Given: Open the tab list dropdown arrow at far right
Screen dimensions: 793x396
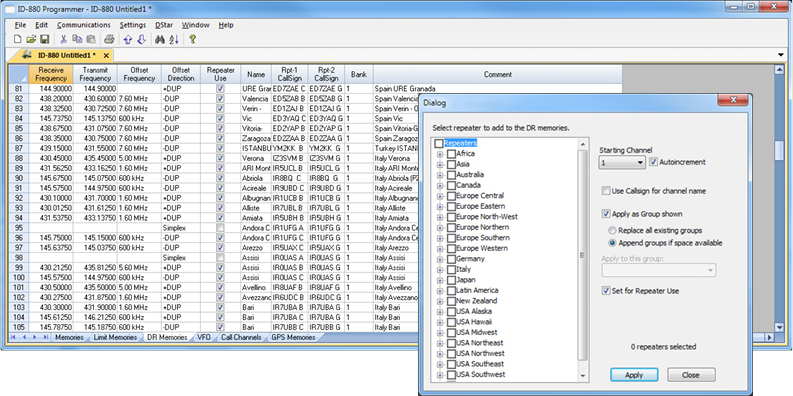Looking at the screenshot, I should click(781, 55).
